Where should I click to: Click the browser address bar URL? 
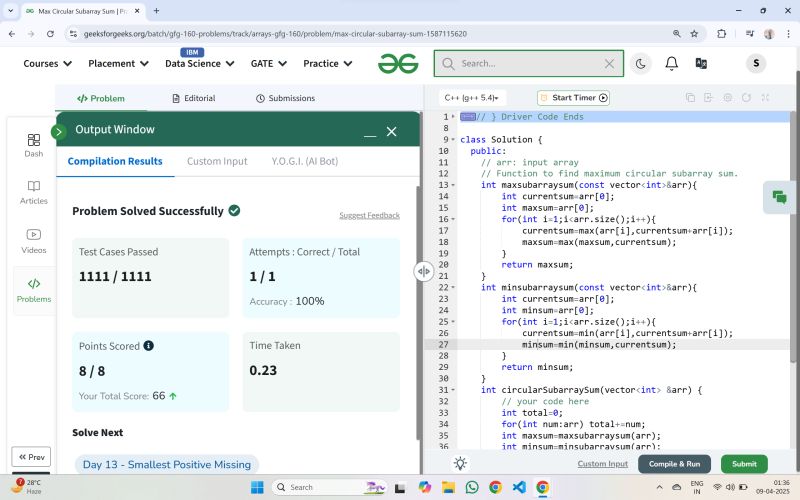pyautogui.click(x=275, y=34)
